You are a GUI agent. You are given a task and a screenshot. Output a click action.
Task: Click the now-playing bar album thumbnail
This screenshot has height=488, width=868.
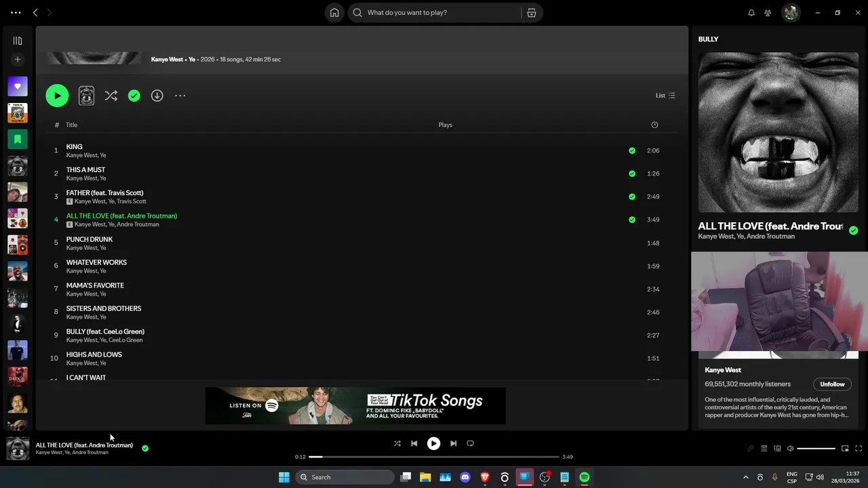click(x=18, y=449)
